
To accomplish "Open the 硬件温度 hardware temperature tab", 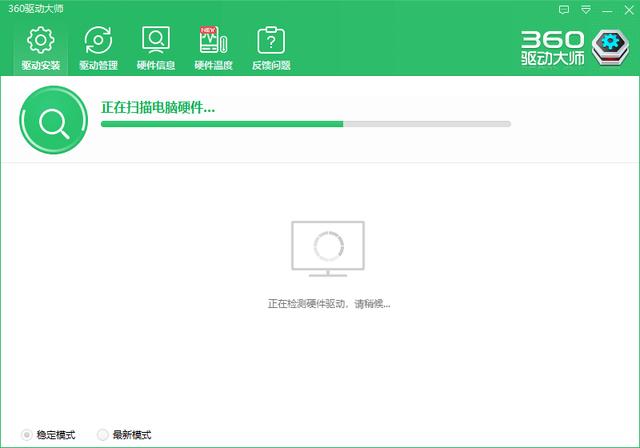I will tap(213, 48).
